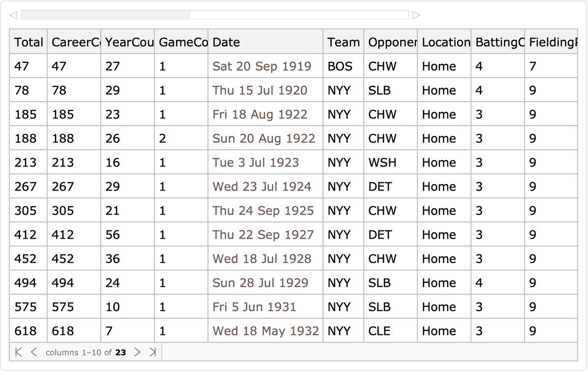588x386 pixels.
Task: Select the Team column header
Action: [344, 42]
